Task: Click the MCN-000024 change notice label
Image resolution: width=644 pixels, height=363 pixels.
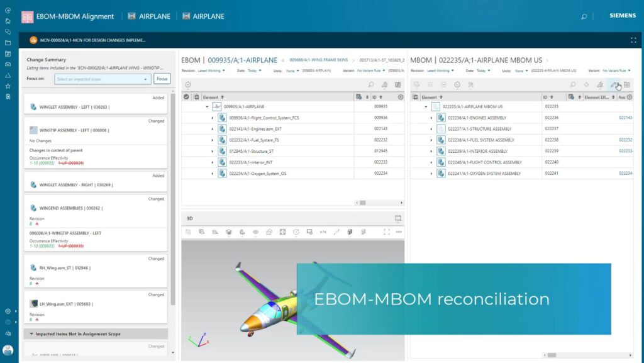Action: coord(93,40)
